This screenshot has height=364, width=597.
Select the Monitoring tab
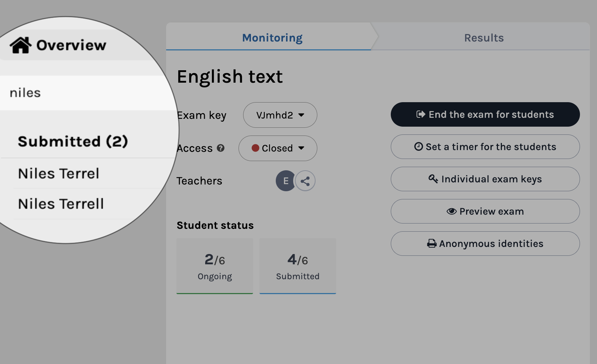pos(272,38)
